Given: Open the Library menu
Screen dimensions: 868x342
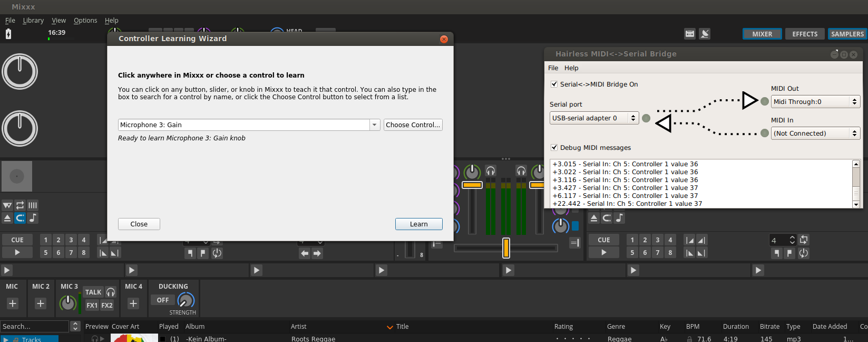Looking at the screenshot, I should [x=33, y=21].
